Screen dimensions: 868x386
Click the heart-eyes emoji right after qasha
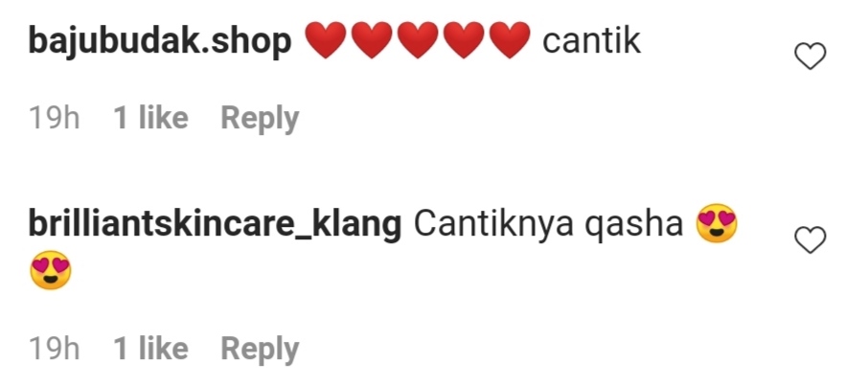coord(717,224)
